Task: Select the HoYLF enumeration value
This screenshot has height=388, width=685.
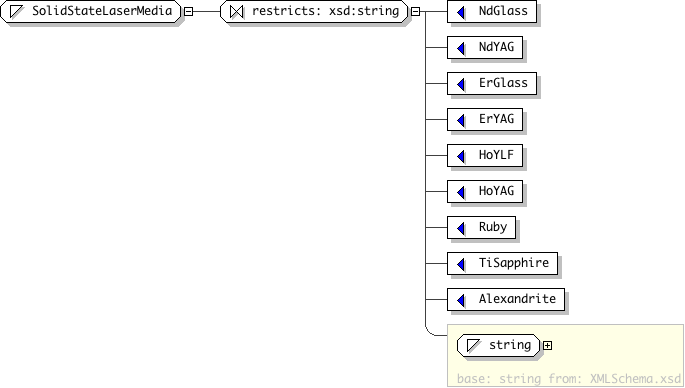Action: (x=485, y=155)
